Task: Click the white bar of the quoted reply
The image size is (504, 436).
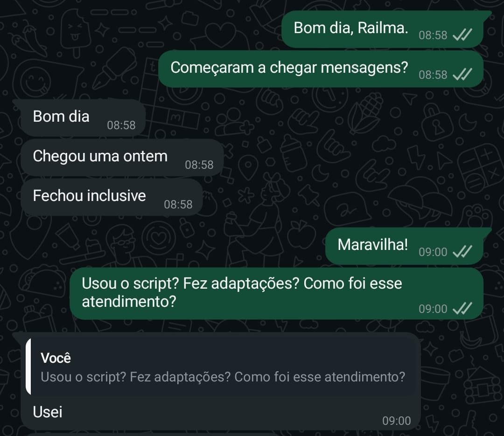Action: (28, 367)
